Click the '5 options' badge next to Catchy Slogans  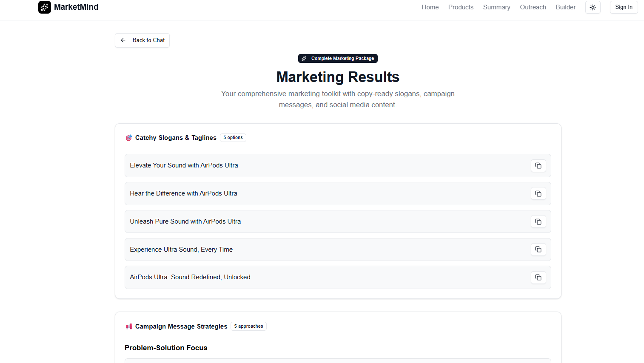click(233, 137)
